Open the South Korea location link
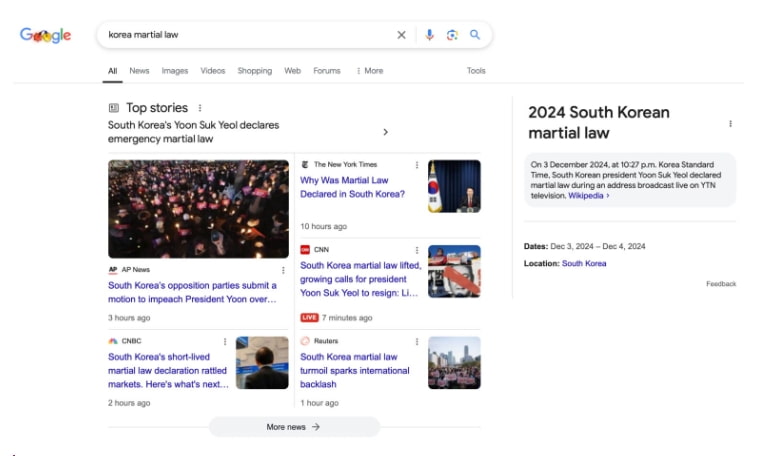 point(584,264)
